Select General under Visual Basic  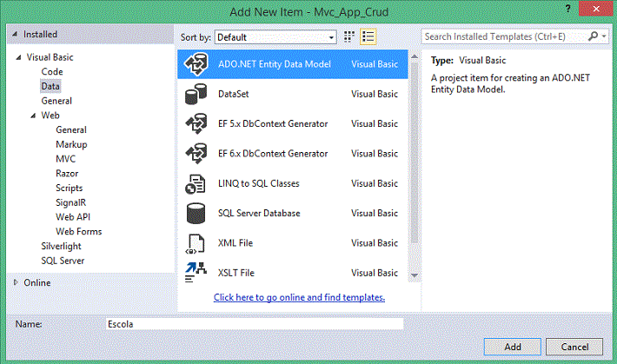click(56, 101)
